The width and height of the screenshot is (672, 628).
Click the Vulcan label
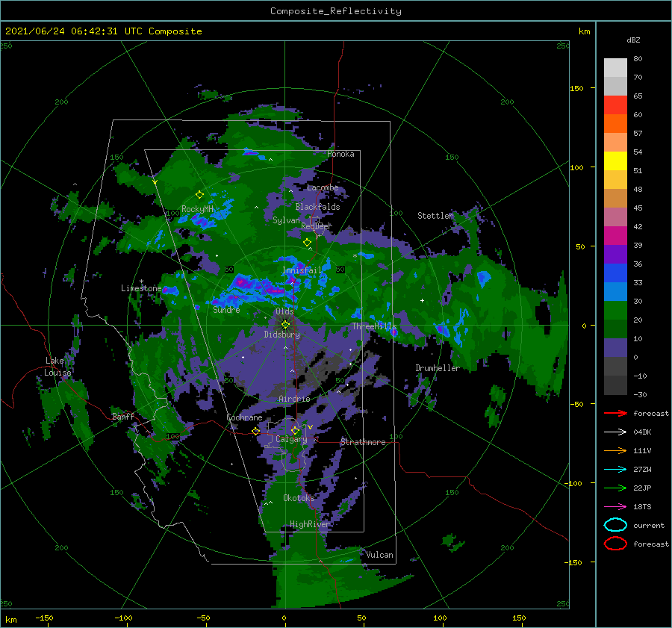coord(380,555)
